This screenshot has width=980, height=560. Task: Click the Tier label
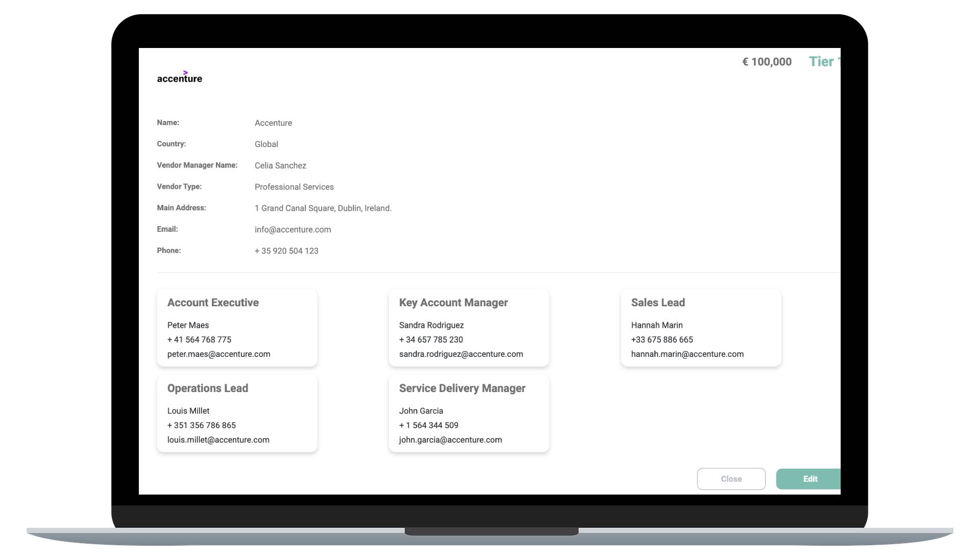point(824,62)
